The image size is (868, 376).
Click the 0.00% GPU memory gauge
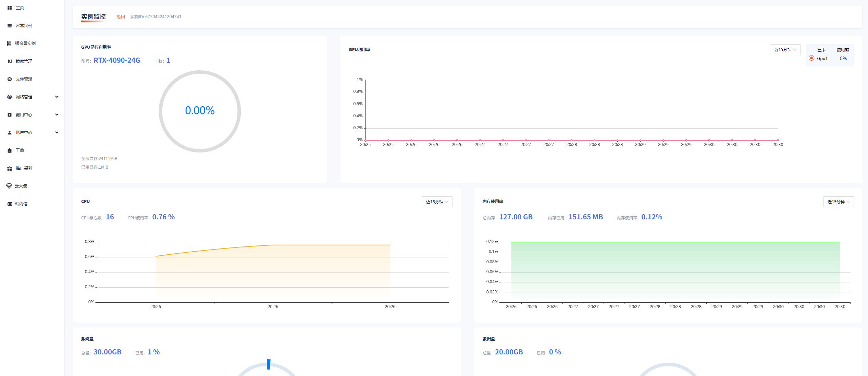click(x=200, y=111)
